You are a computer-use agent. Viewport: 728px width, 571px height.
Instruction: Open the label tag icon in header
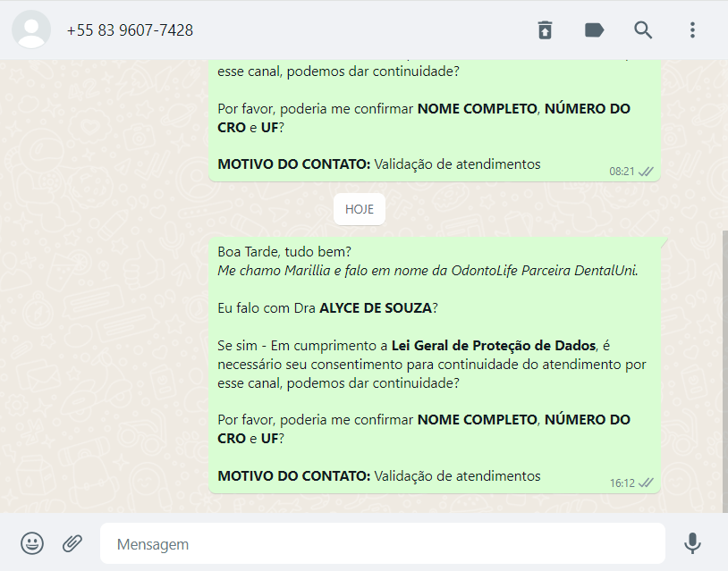coord(594,30)
